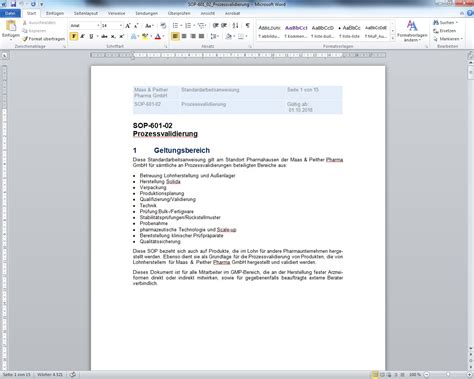Switch to the Seitenlayout tab
474x379 pixels.
click(x=86, y=13)
